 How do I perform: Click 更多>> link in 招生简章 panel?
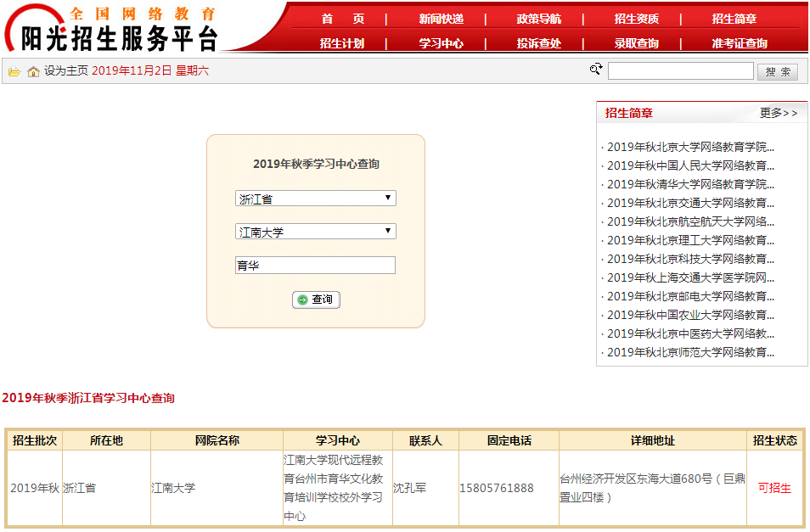(778, 113)
